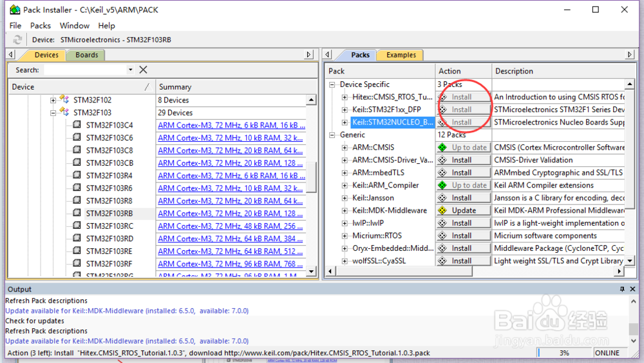Viewport: 644px width, 363px height.
Task: Click the chip icon beside STM32F103R6
Action: (77, 188)
